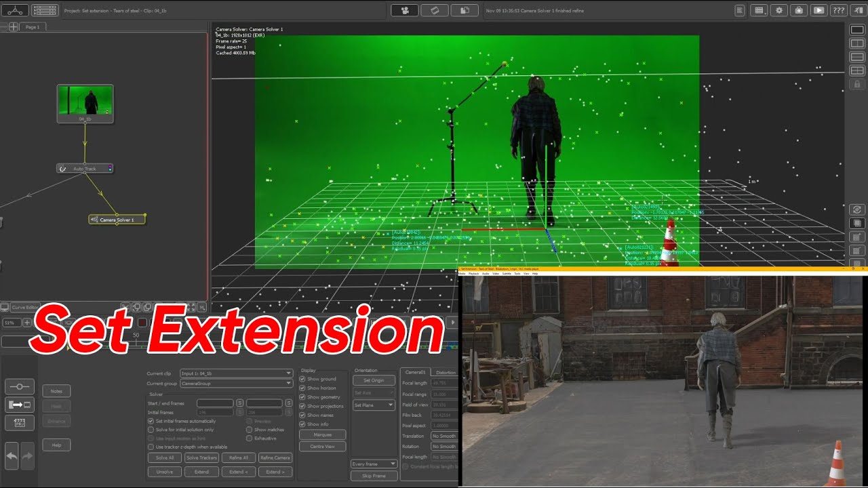Click Refine Camera button
868x488 pixels.
click(x=275, y=457)
